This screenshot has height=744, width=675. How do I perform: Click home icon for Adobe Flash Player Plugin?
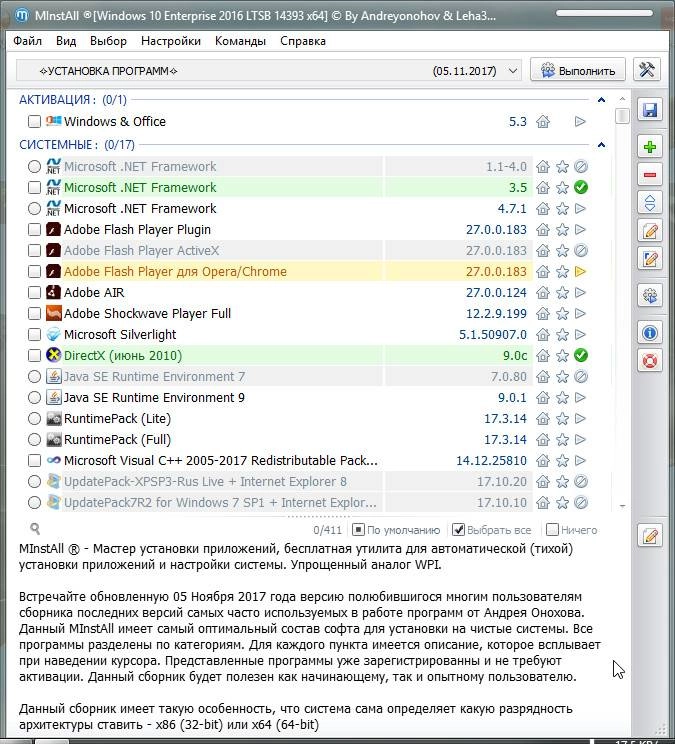(543, 230)
